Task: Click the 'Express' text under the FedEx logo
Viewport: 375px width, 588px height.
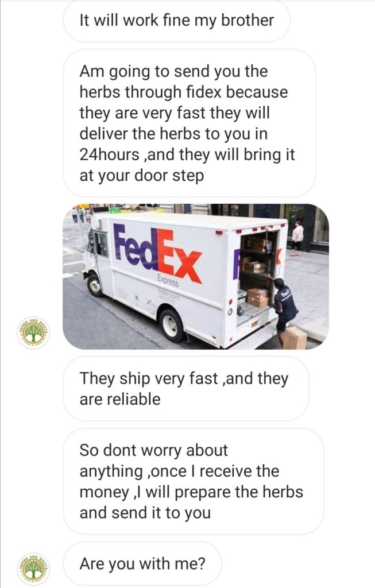Action: (168, 281)
